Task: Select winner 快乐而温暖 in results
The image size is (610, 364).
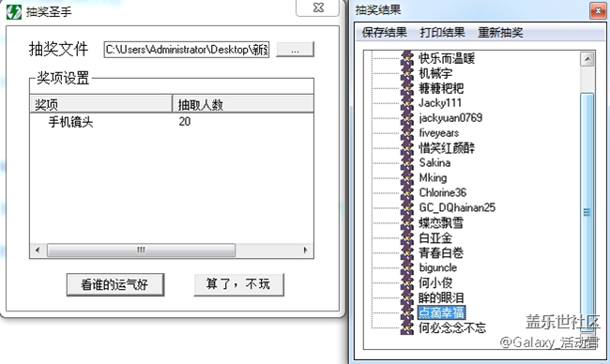Action: [447, 58]
